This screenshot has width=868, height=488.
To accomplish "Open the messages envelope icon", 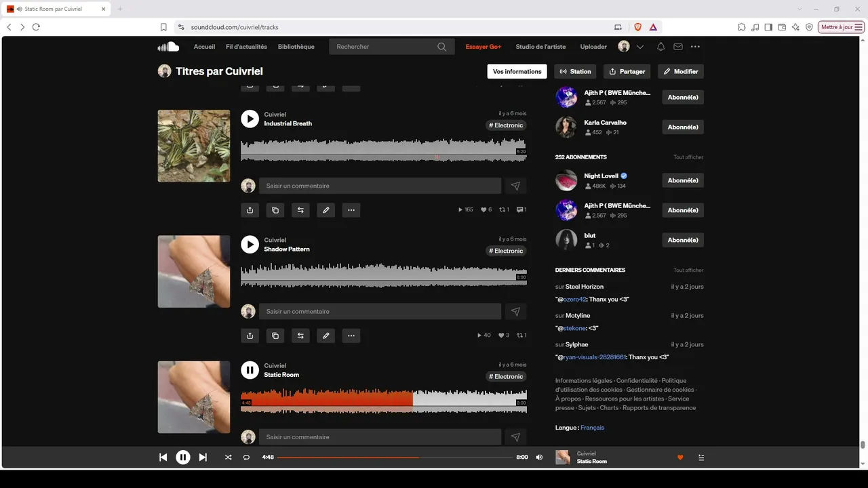I will coord(678,47).
